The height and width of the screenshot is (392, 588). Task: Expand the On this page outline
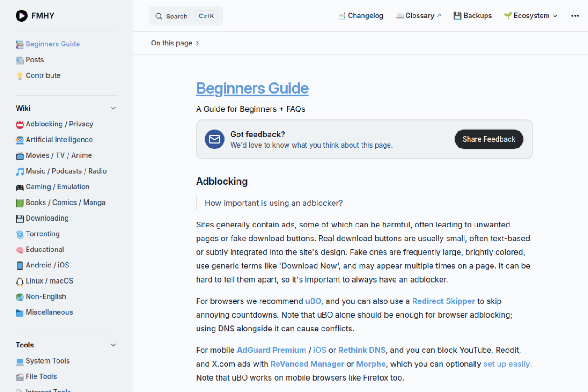click(x=175, y=43)
